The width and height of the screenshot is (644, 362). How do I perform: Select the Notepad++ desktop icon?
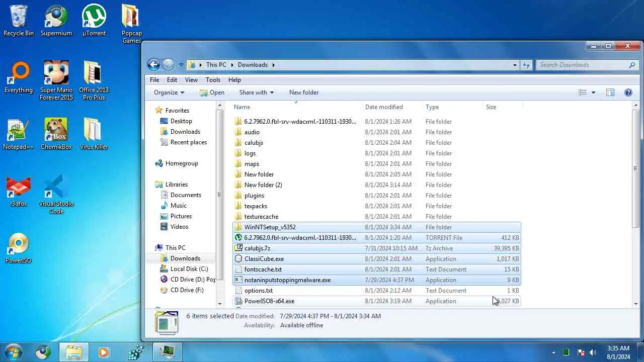[x=19, y=134]
